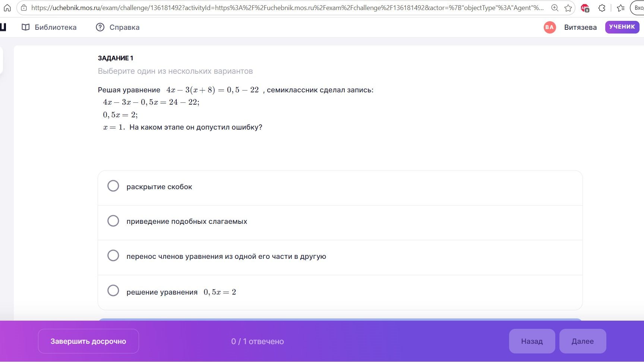Open the extensions puzzle icon
The image size is (644, 362).
click(x=602, y=8)
